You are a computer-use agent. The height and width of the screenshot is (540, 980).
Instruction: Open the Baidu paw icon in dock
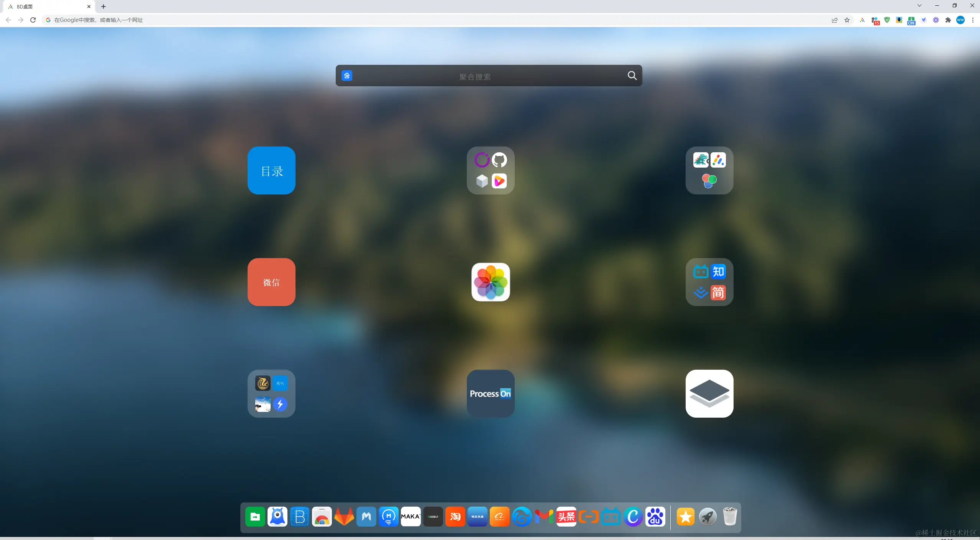[x=655, y=517]
